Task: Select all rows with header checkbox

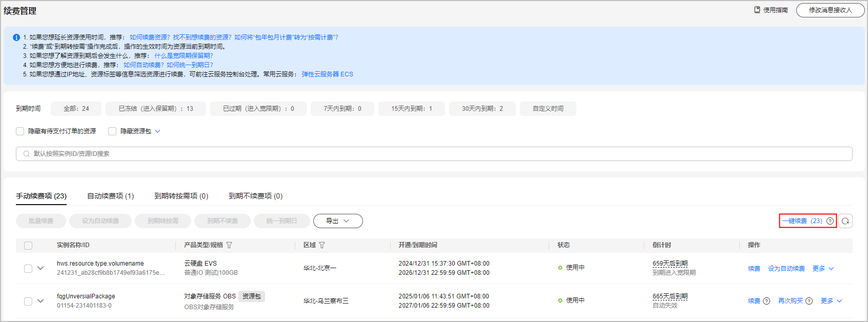Action: click(x=28, y=246)
